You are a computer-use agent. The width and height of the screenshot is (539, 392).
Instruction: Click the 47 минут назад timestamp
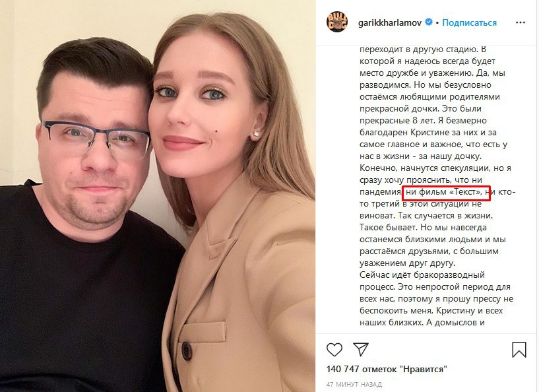pyautogui.click(x=354, y=384)
